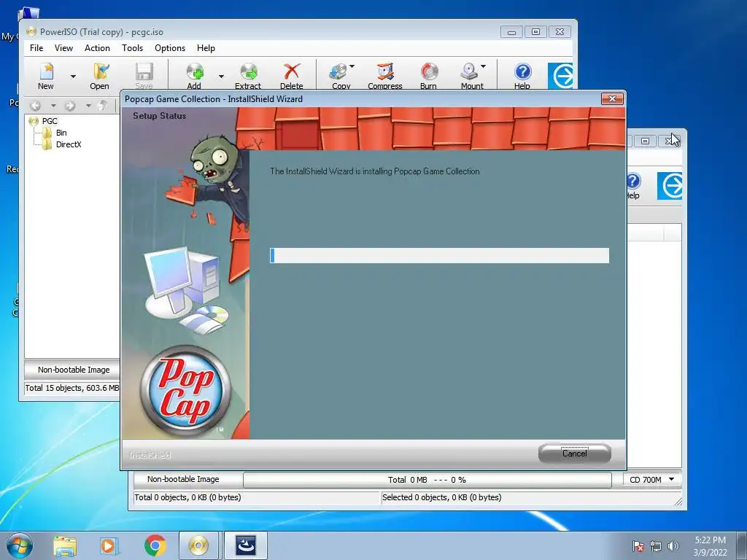Select the DirectX folder in tree
747x560 pixels.
[68, 144]
